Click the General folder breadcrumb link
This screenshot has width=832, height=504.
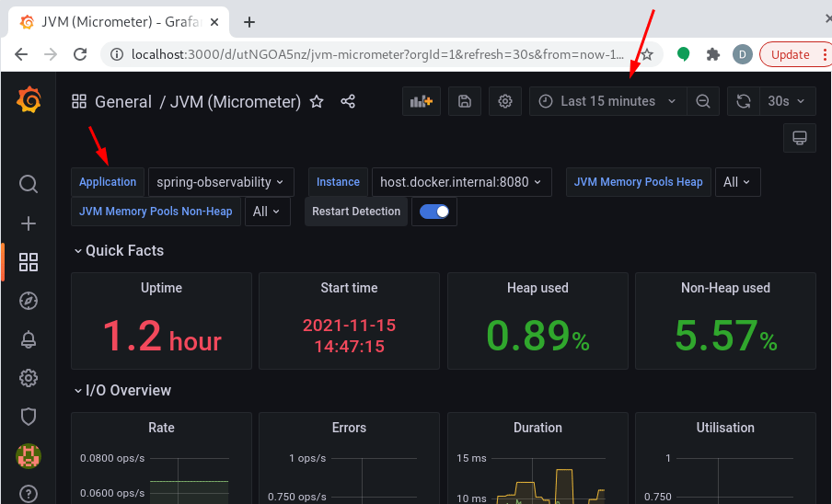pyautogui.click(x=123, y=101)
